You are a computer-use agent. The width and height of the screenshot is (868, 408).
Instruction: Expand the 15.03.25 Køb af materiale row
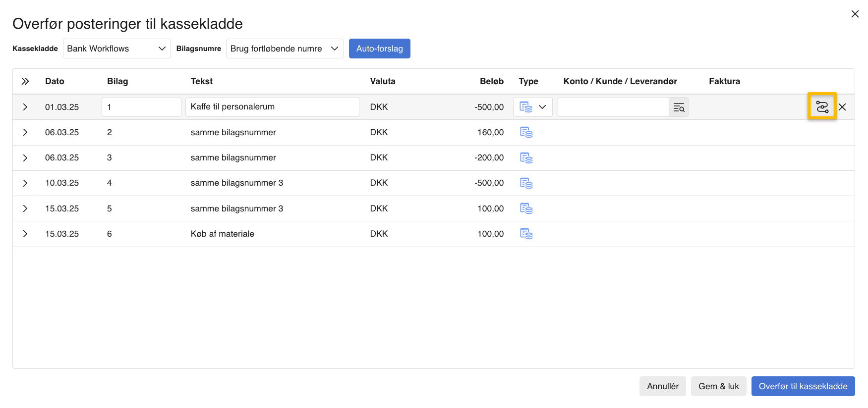25,234
